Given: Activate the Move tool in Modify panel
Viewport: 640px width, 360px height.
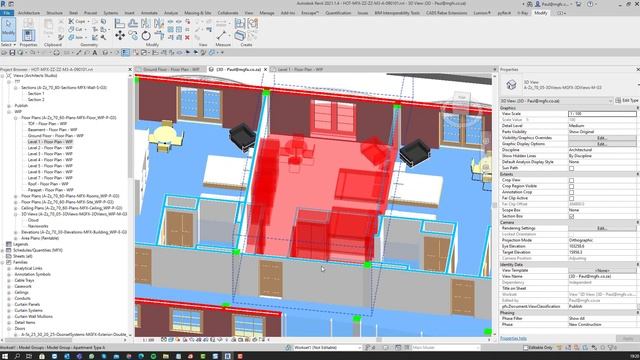Looking at the screenshot, I should pos(120,36).
